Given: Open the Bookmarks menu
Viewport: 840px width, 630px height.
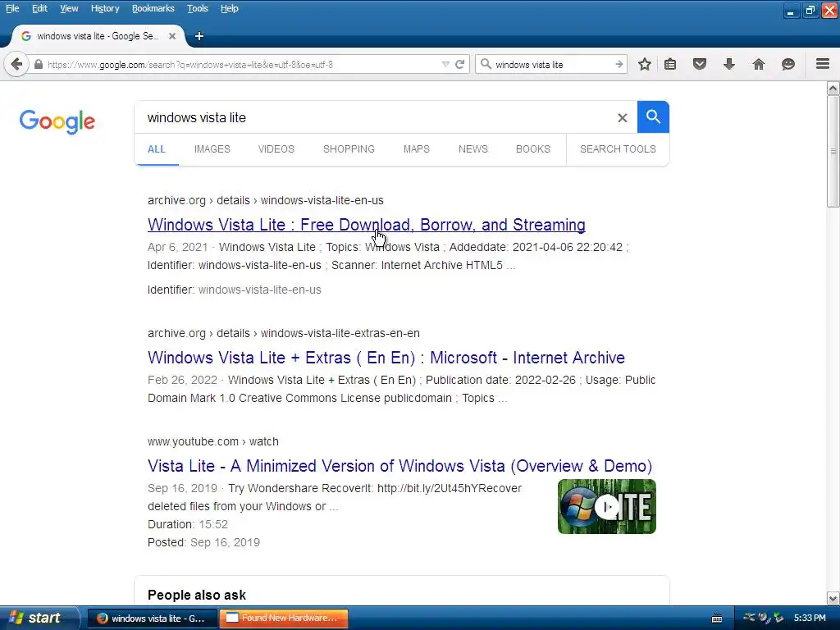Looking at the screenshot, I should (x=153, y=8).
